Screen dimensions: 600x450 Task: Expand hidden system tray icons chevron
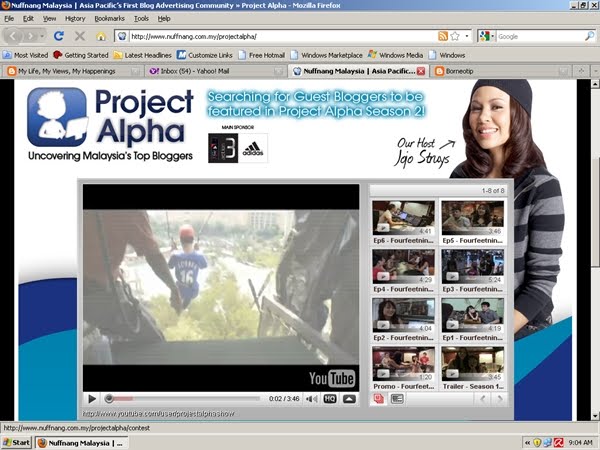point(527,443)
